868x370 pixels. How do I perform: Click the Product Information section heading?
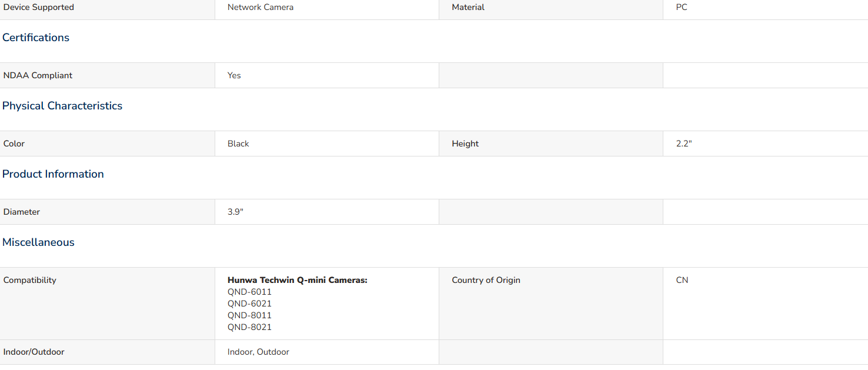tap(53, 174)
